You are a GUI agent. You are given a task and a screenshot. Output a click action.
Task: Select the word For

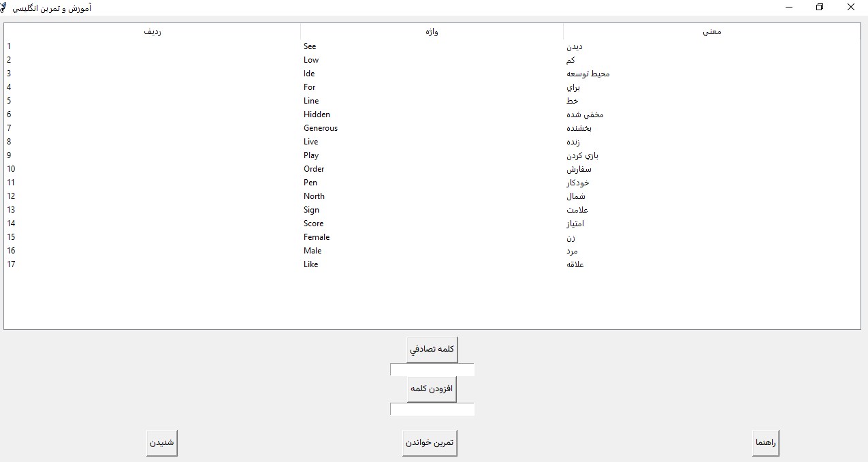tap(310, 87)
